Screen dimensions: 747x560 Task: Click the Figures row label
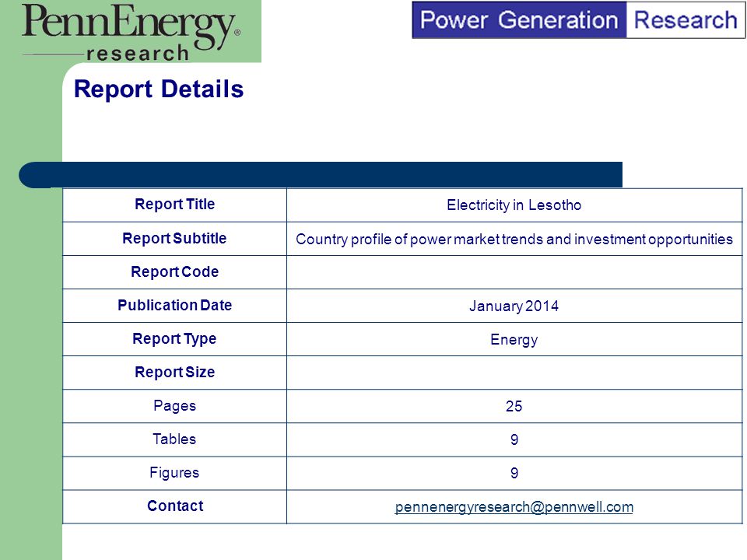click(174, 472)
